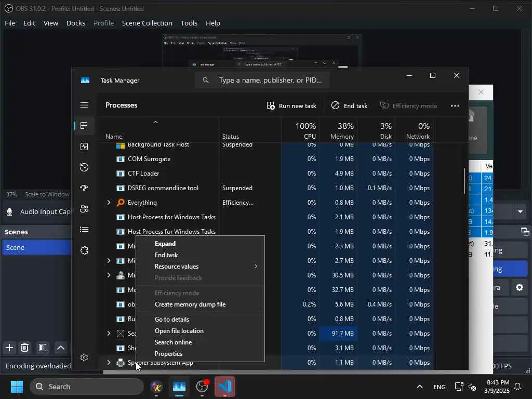Open Startup apps page icon
The image size is (532, 399).
pos(84,188)
